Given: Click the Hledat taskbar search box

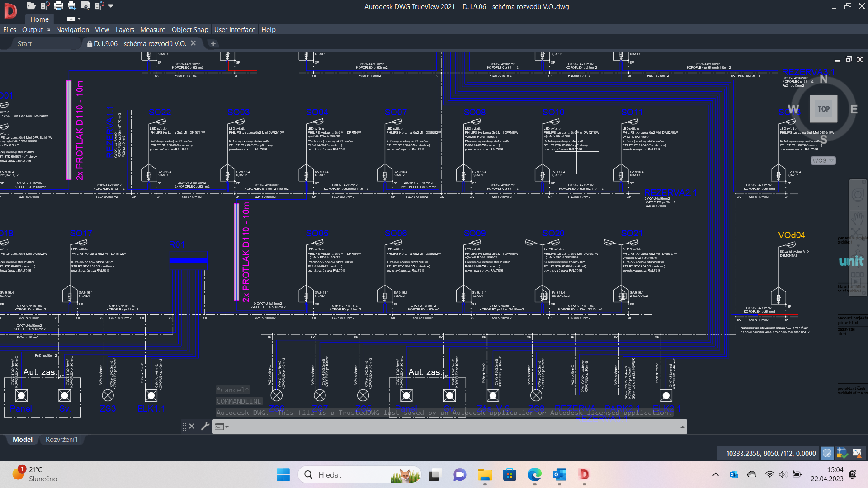Looking at the screenshot, I should 359,474.
